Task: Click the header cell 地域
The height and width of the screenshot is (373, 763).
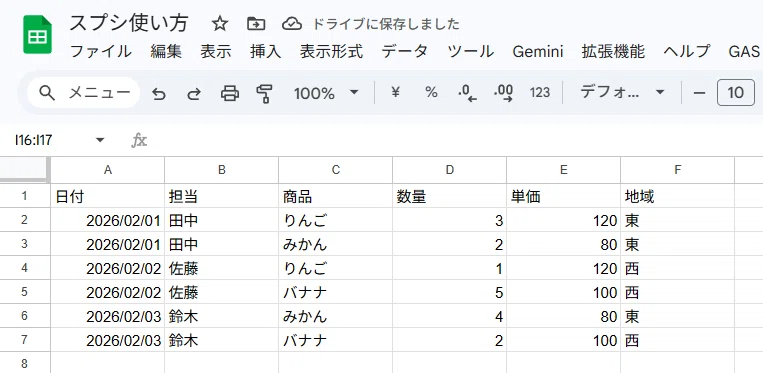Action: 677,196
